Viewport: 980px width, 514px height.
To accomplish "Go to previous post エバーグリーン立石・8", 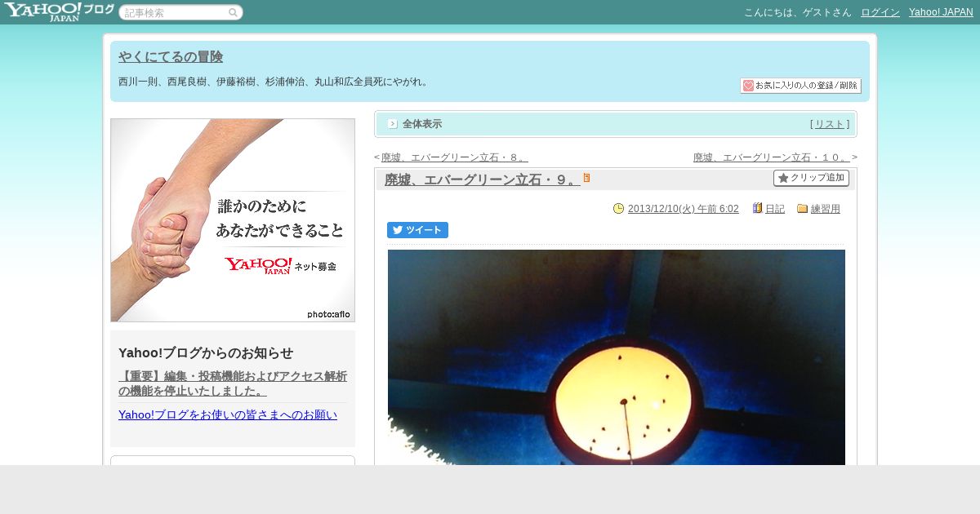I will pos(454,157).
